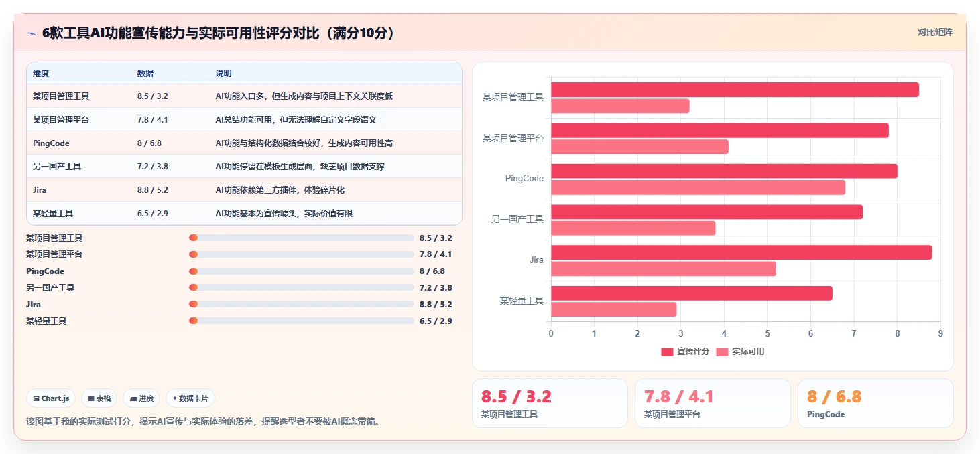Screen dimensions: 980x454
Task: Click the 维度 column header
Action: coord(41,73)
